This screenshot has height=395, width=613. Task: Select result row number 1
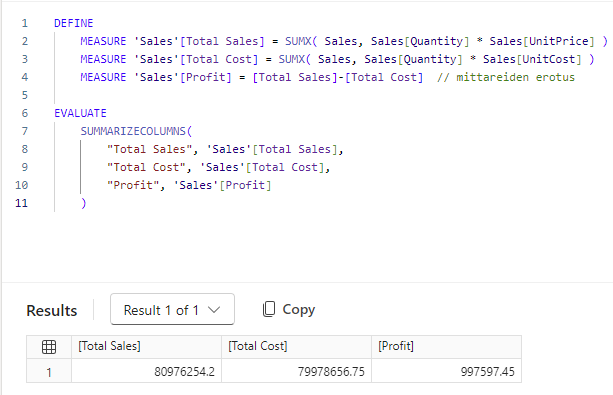click(49, 372)
